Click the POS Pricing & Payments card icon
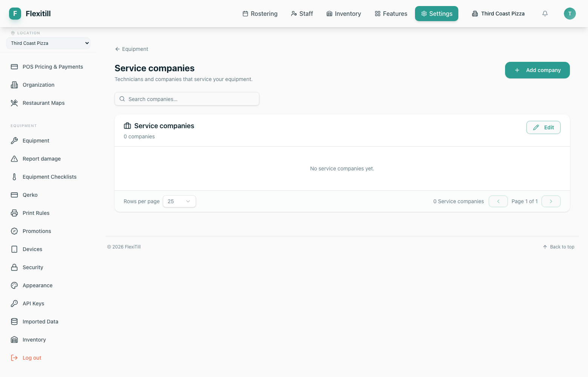The image size is (588, 377). (14, 67)
